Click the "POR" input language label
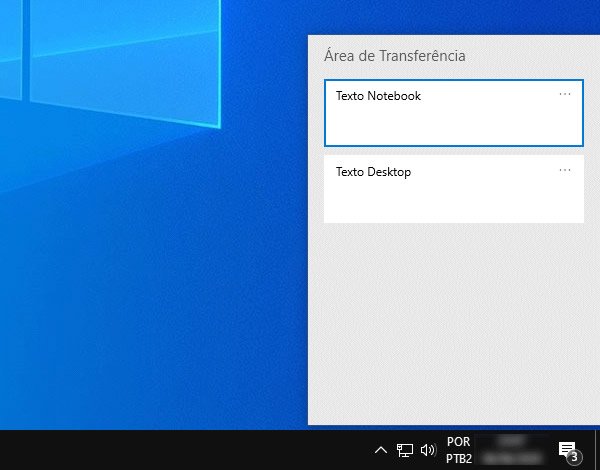Image resolution: width=600 pixels, height=470 pixels. [x=459, y=441]
